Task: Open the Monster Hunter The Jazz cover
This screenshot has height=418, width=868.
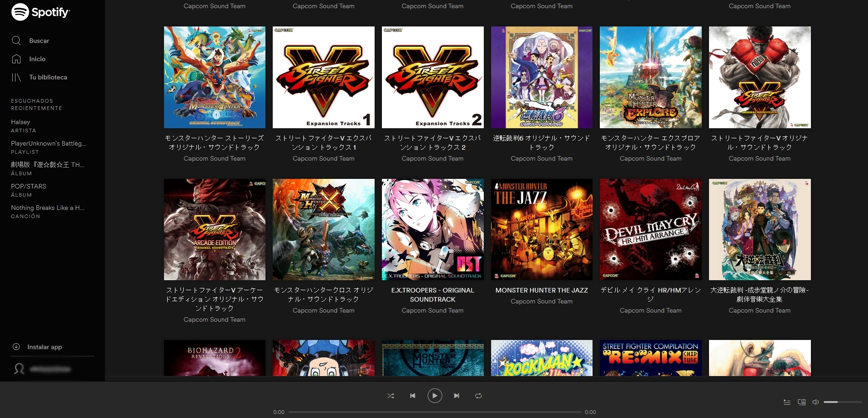Action: coord(542,230)
